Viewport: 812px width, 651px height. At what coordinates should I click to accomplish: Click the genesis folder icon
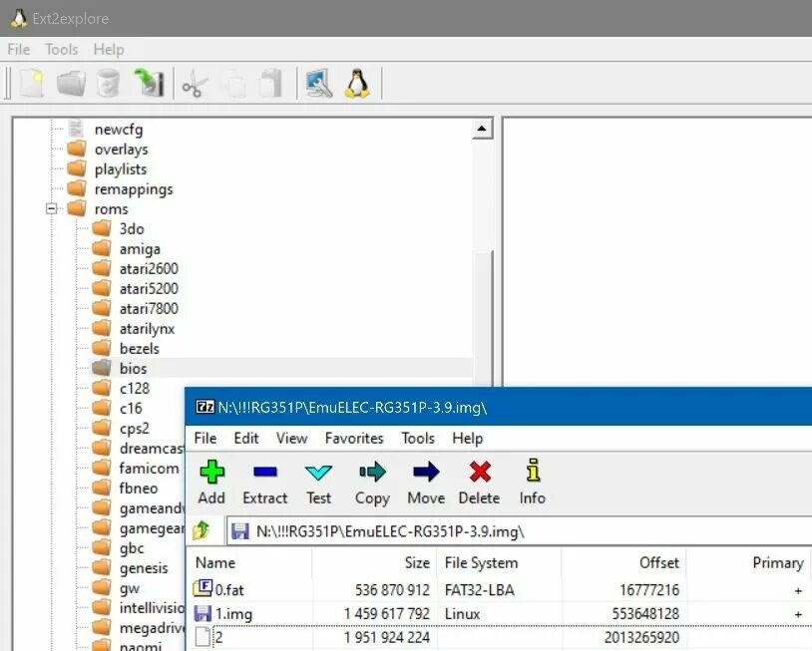pos(102,567)
